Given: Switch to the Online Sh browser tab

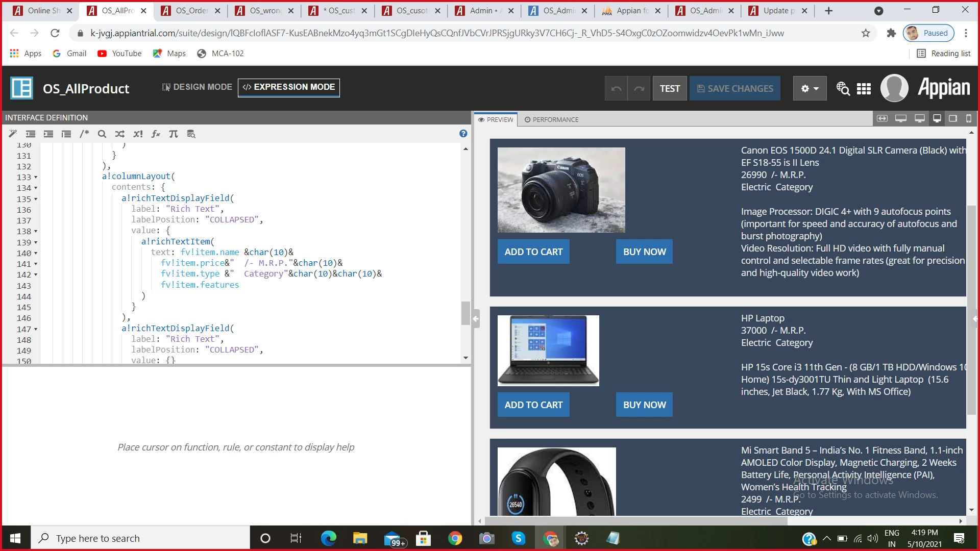Looking at the screenshot, I should (43, 11).
